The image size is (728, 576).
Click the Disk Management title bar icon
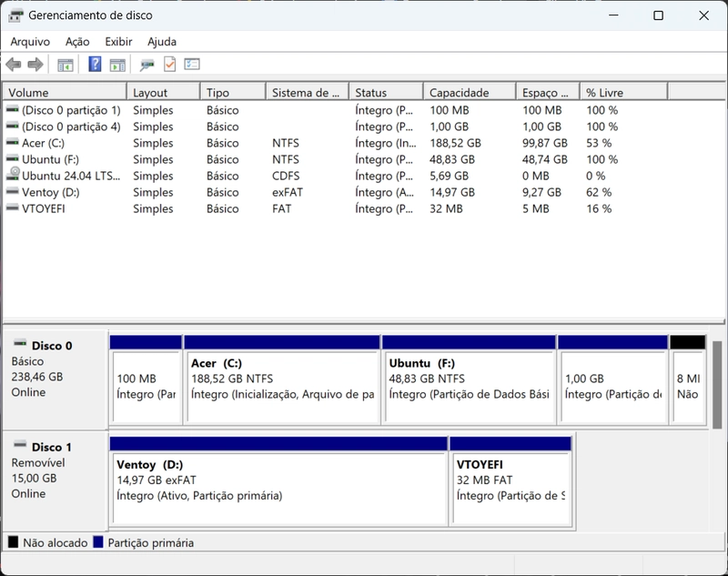coord(15,15)
